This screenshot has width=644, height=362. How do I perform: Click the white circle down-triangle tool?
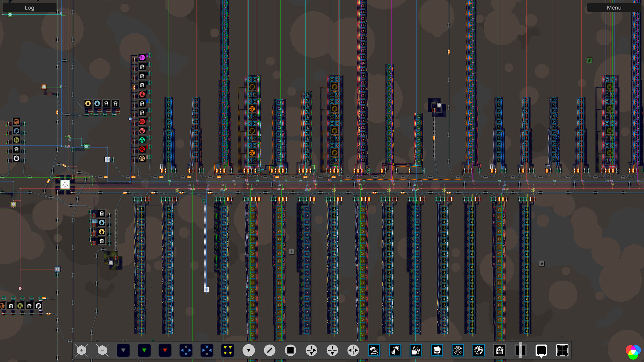point(249,351)
